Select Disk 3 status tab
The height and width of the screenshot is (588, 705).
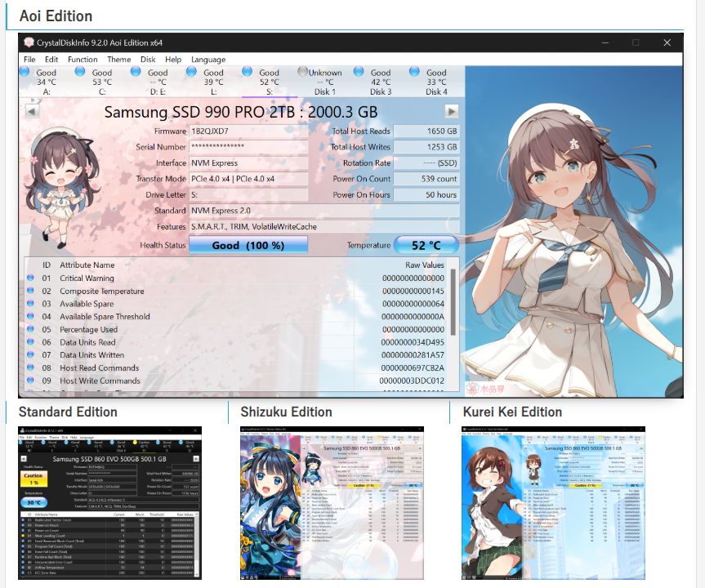381,82
